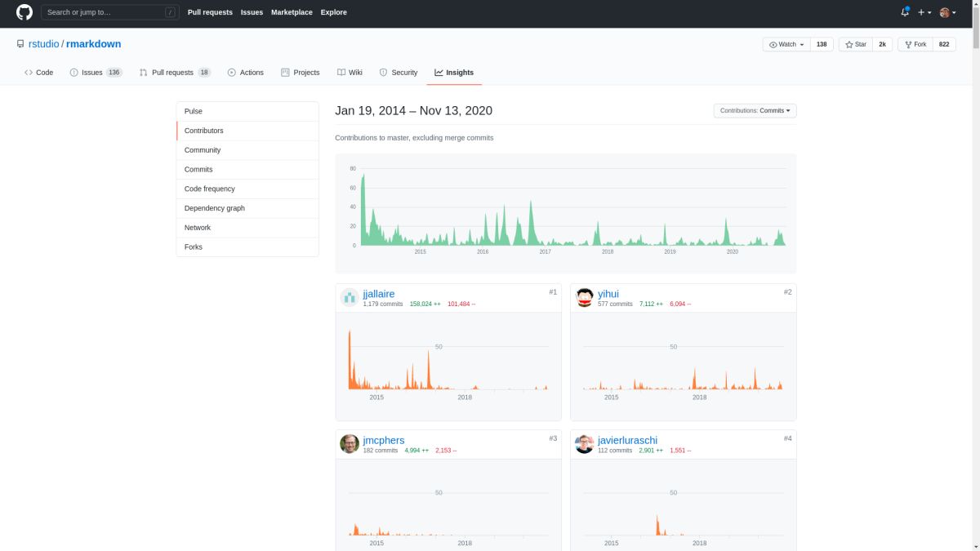View jjallaire's 1,179 commits
The height and width of the screenshot is (551, 980).
click(x=383, y=304)
